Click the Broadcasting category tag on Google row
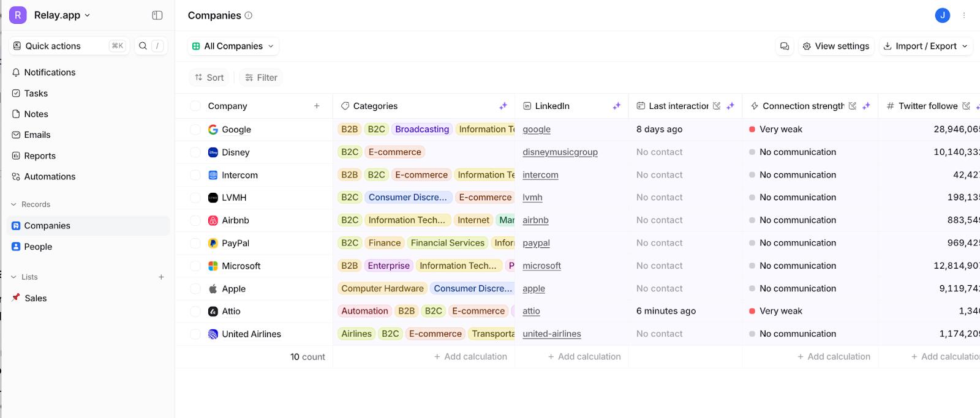Viewport: 980px width, 418px height. click(x=422, y=130)
